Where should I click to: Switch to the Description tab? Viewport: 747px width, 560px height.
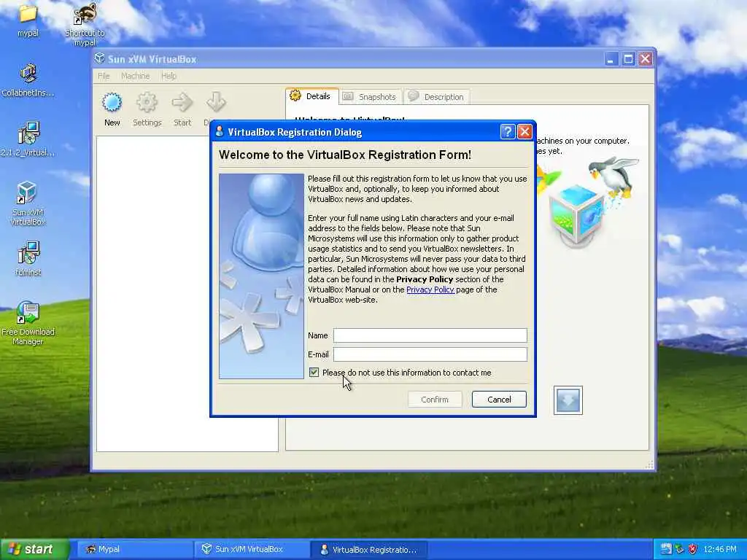click(x=437, y=97)
